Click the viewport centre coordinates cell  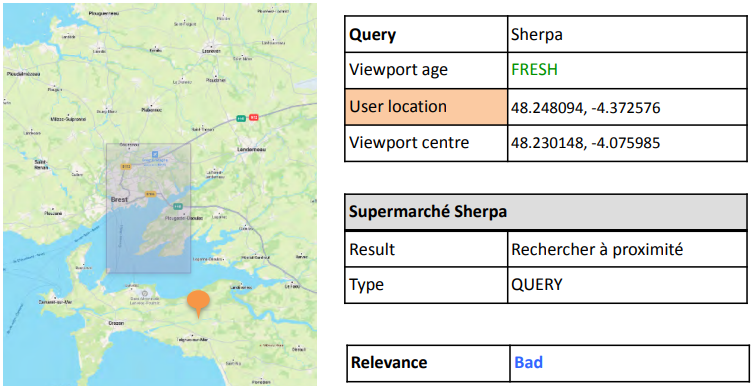point(627,143)
